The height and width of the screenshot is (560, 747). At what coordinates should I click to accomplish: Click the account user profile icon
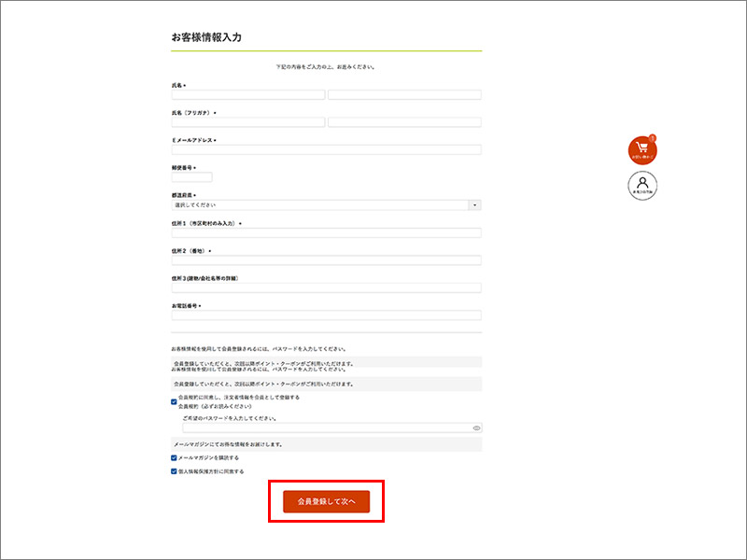pyautogui.click(x=642, y=186)
